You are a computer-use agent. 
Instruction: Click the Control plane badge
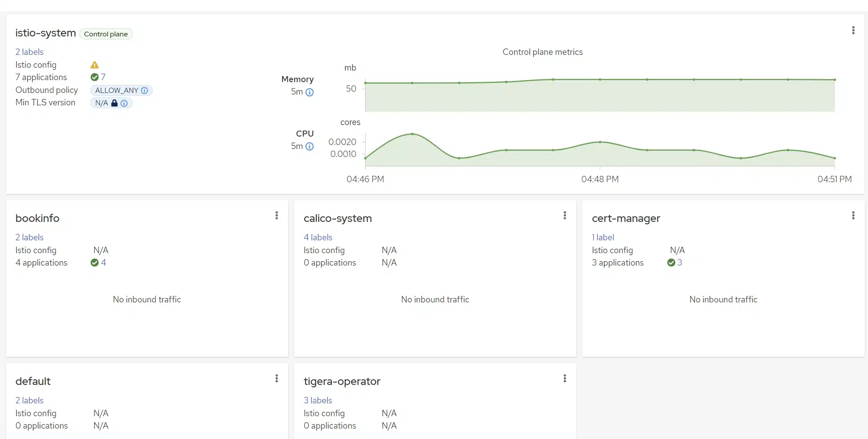coord(106,34)
